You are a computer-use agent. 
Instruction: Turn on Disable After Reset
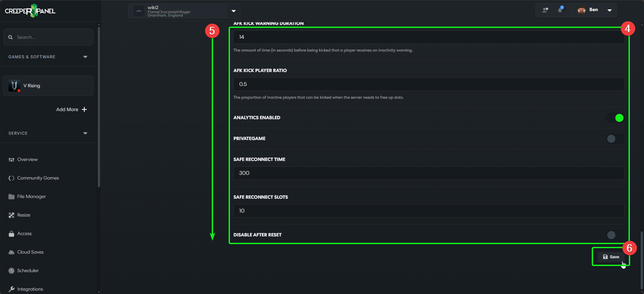[x=611, y=235]
